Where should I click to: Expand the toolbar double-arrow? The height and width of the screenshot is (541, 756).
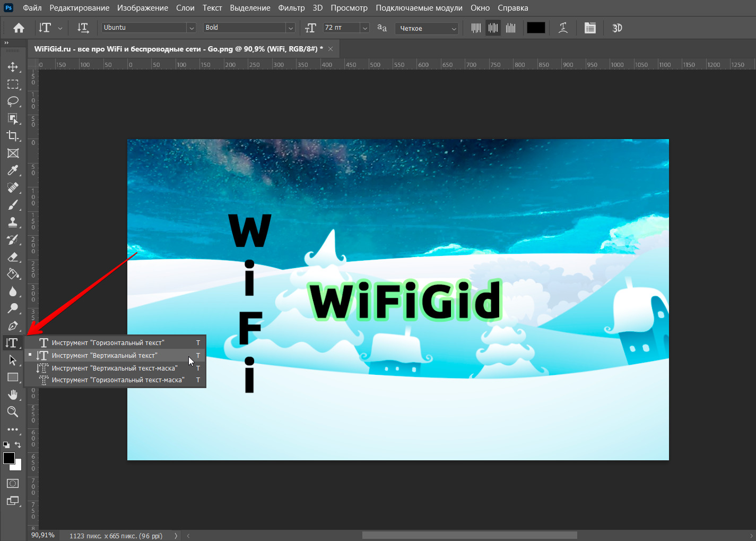pyautogui.click(x=6, y=42)
